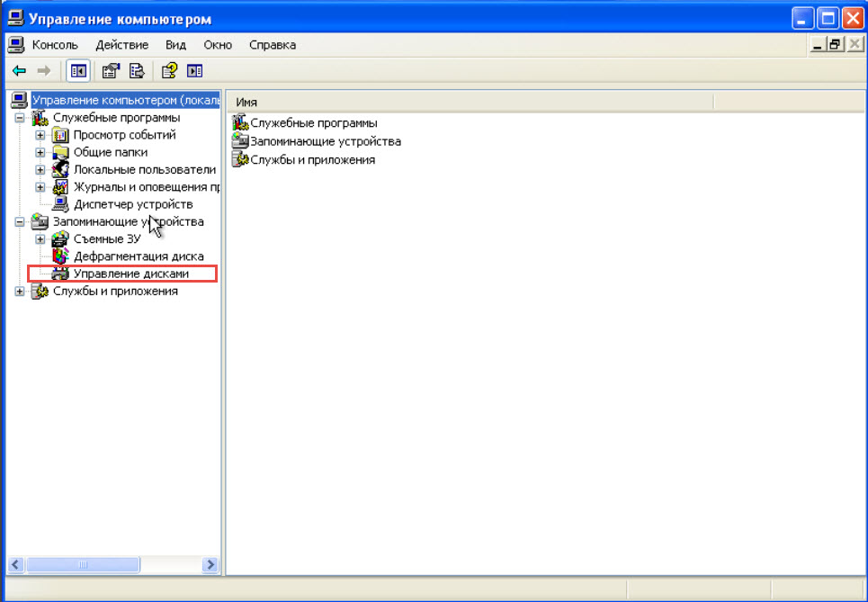Open the Properties toolbar icon
The image size is (868, 602).
(111, 71)
